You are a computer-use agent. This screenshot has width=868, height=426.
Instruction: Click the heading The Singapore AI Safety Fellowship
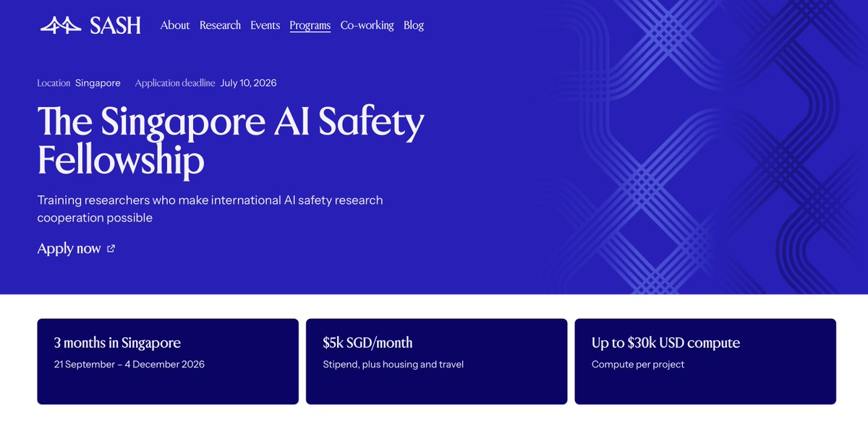(231, 141)
